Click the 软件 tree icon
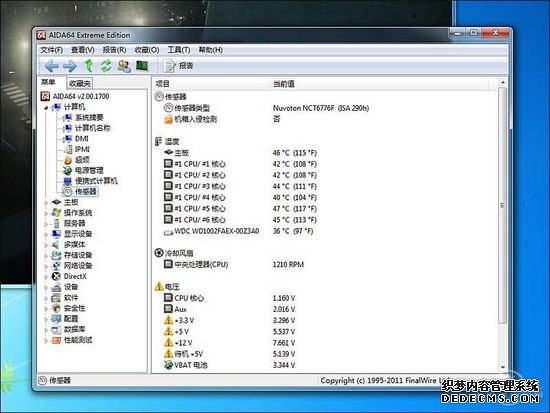 (x=56, y=298)
